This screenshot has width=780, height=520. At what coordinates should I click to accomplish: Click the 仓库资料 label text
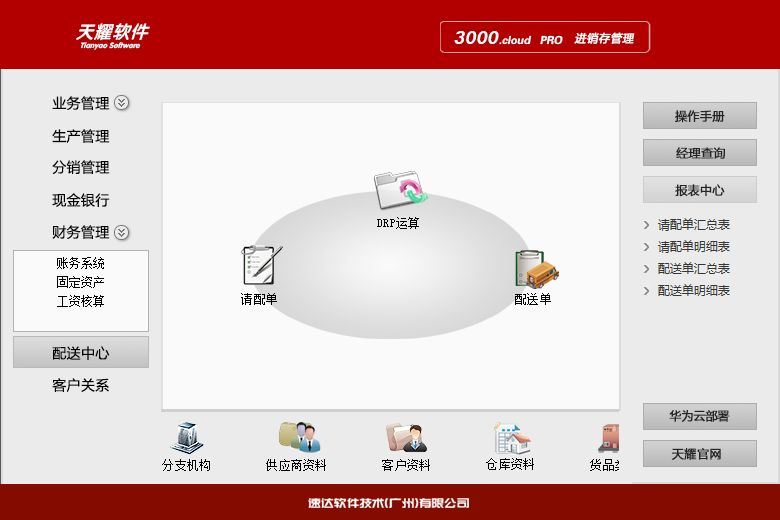click(510, 464)
